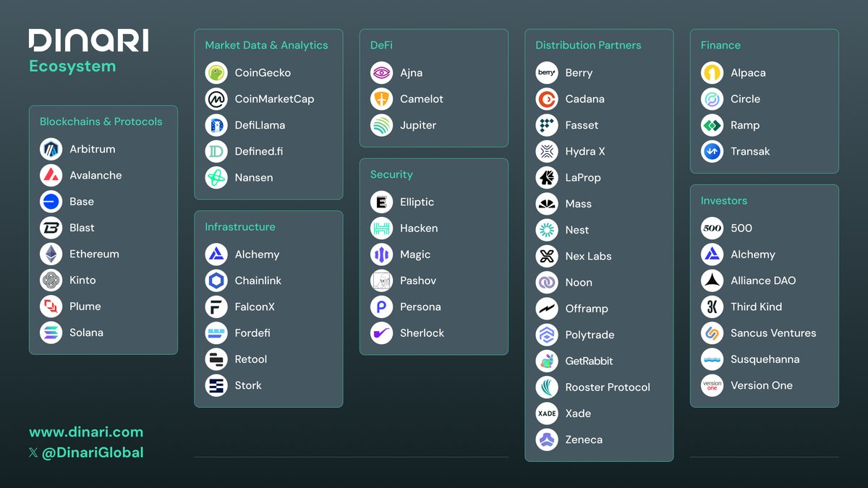Viewport: 868px width, 488px height.
Task: Open the Chainlink infrastructure icon
Action: pyautogui.click(x=216, y=281)
